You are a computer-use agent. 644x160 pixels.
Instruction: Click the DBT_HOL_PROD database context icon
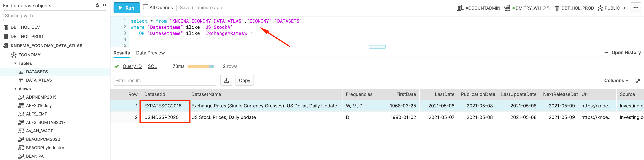click(557, 8)
